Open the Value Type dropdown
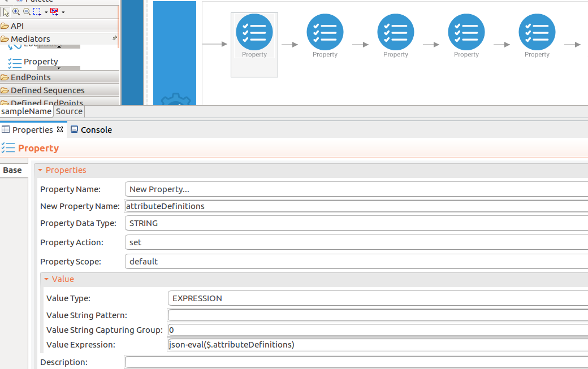Image resolution: width=588 pixels, height=369 pixels. pos(378,298)
